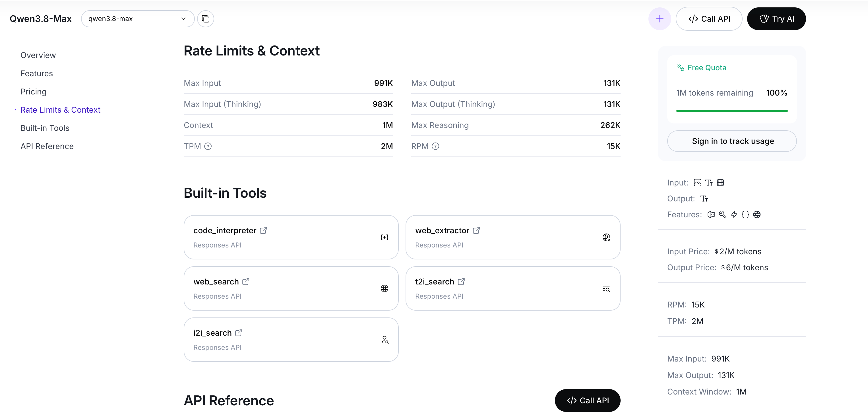The image size is (868, 417).
Task: Open the i2i_search tool card
Action: [291, 340]
